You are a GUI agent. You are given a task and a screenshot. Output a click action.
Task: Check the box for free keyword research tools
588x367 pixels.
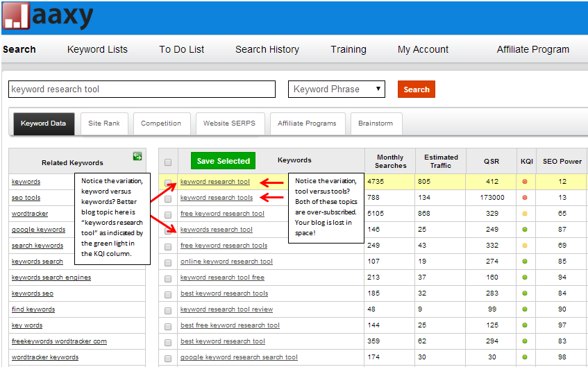pos(168,247)
